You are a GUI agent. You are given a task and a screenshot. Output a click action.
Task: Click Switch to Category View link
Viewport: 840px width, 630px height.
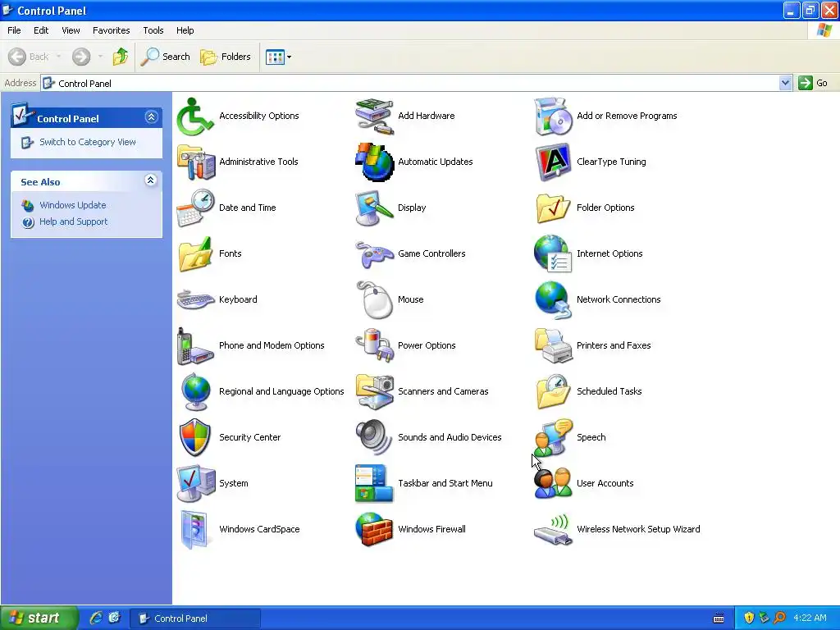coord(87,143)
